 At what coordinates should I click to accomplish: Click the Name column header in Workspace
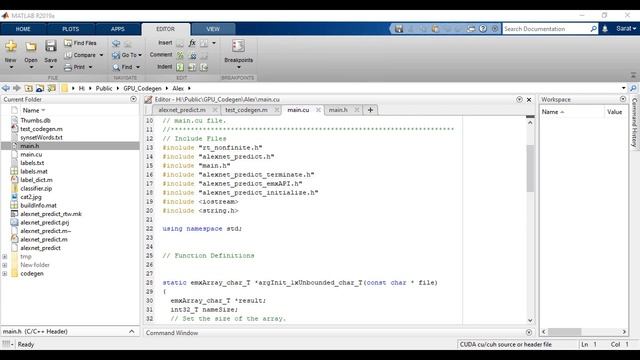[x=571, y=112]
